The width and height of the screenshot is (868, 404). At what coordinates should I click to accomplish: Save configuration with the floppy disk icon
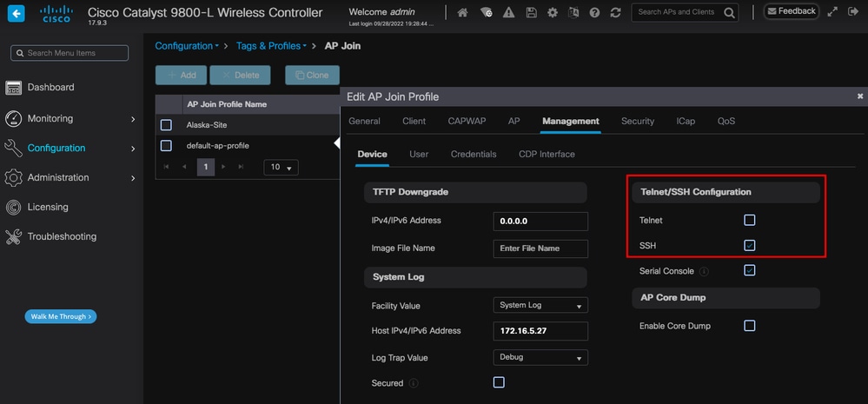532,13
